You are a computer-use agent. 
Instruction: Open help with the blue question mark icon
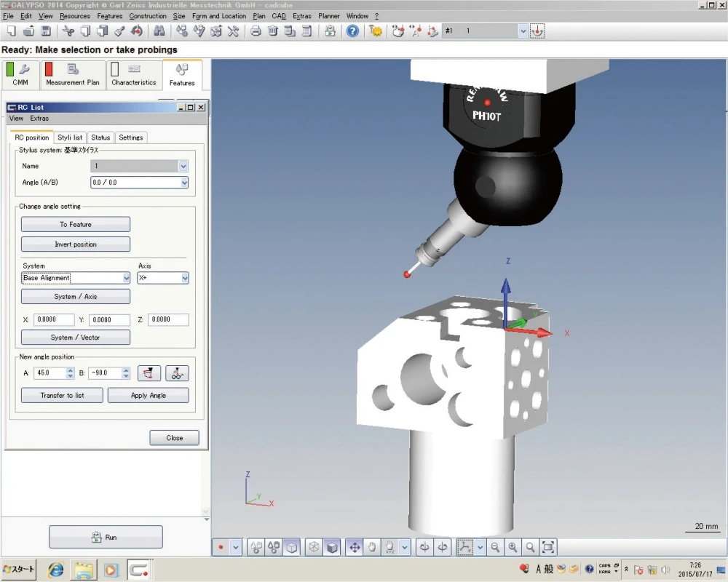pyautogui.click(x=352, y=31)
